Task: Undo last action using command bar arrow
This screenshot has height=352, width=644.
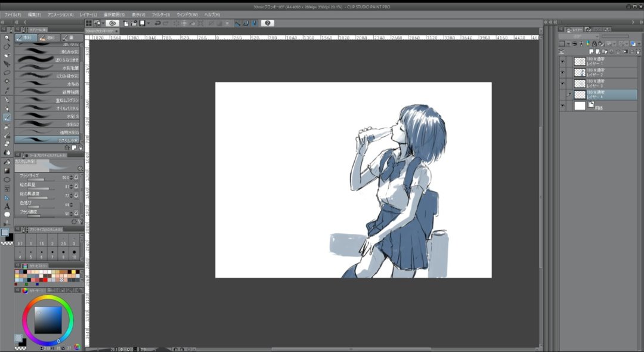Action: pyautogui.click(x=157, y=23)
